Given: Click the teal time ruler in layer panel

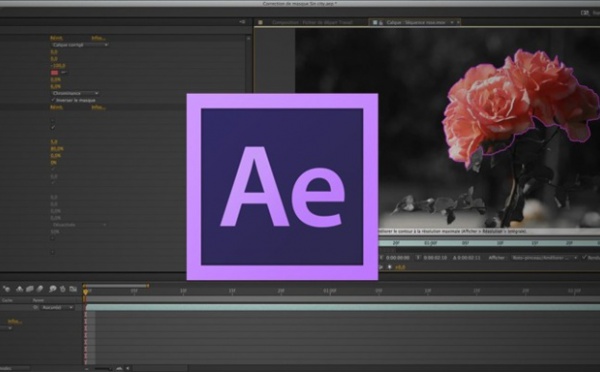Looking at the screenshot, I should [489, 243].
